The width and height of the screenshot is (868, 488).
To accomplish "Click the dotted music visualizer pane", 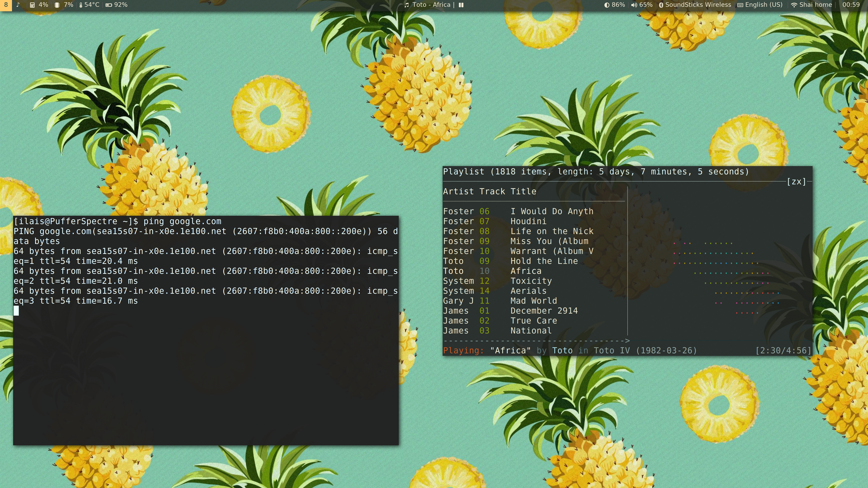I will (720, 261).
